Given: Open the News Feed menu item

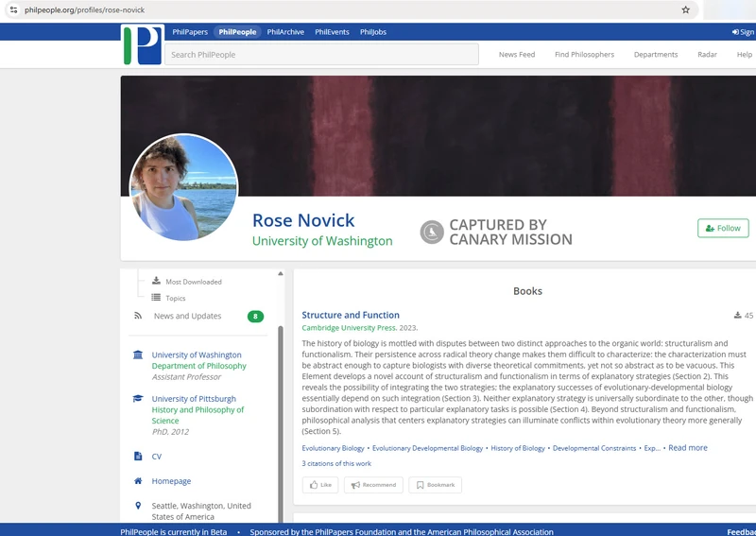Looking at the screenshot, I should [517, 55].
